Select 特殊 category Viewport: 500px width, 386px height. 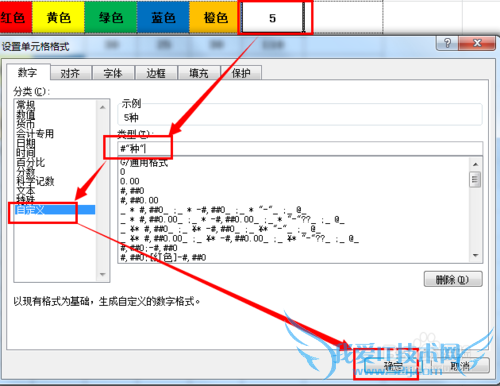pyautogui.click(x=26, y=199)
